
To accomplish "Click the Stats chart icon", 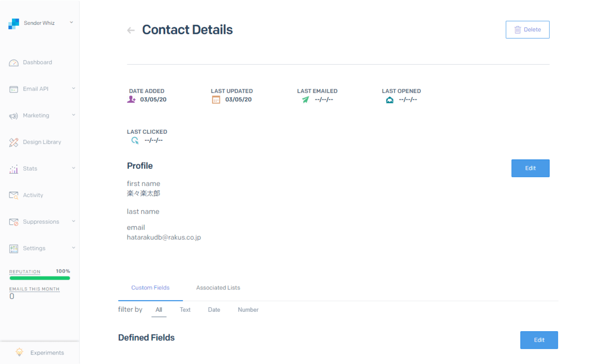I will pos(14,169).
